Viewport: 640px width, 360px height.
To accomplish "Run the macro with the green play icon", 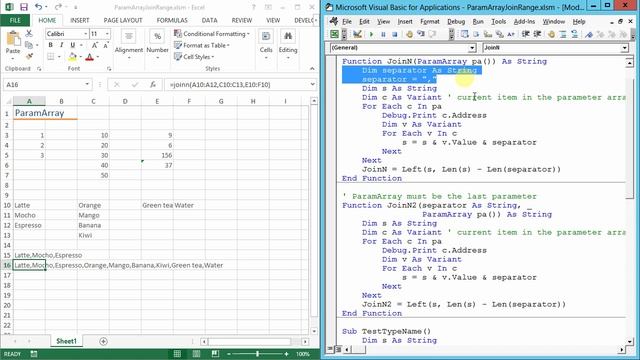I will [371, 35].
